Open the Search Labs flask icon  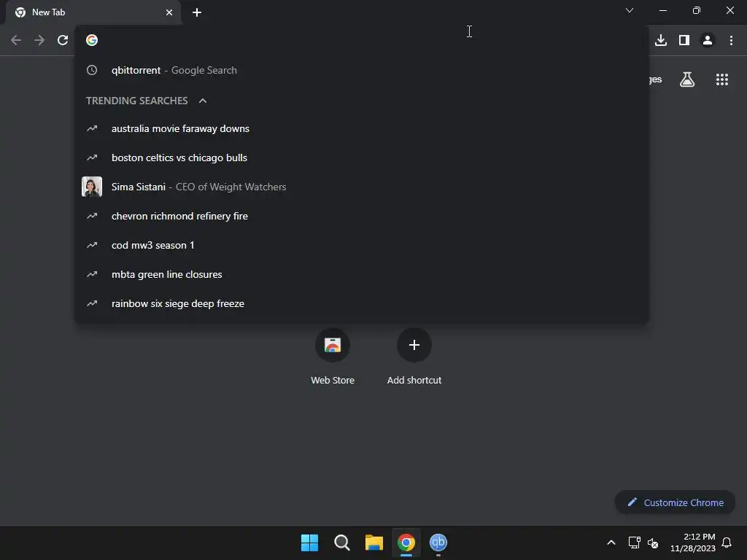point(687,79)
